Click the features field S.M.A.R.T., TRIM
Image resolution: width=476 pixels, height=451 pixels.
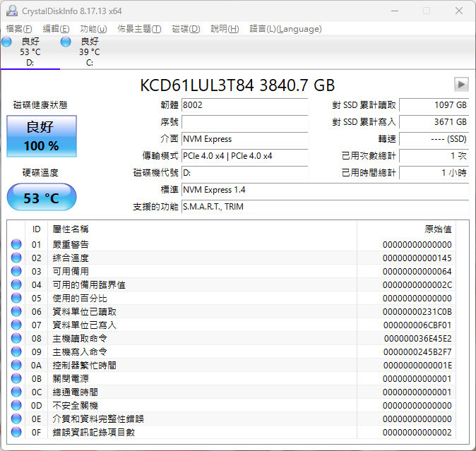[326, 207]
